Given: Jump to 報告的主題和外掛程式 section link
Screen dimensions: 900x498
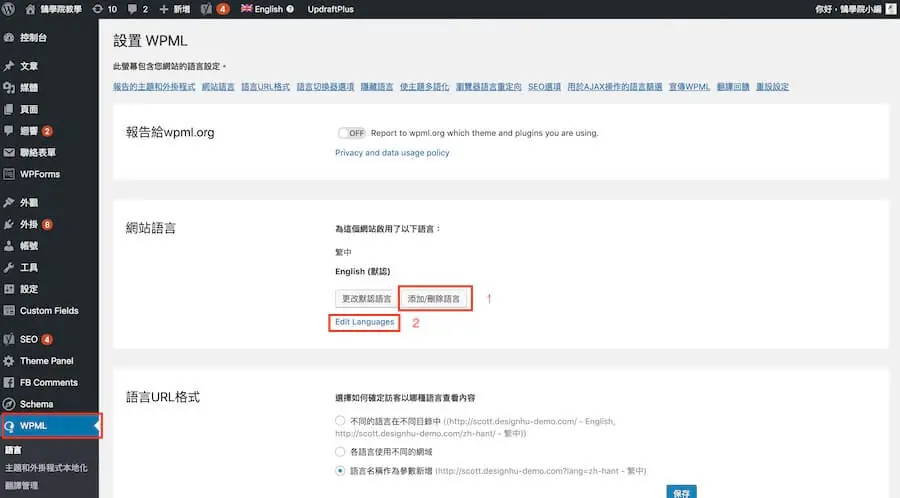Looking at the screenshot, I should pyautogui.click(x=154, y=87).
